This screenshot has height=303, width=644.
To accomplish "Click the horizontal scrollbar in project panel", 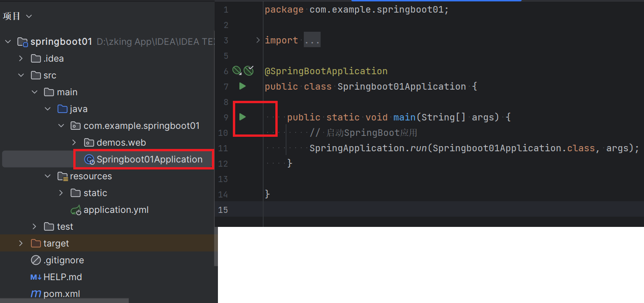I will coord(65,300).
